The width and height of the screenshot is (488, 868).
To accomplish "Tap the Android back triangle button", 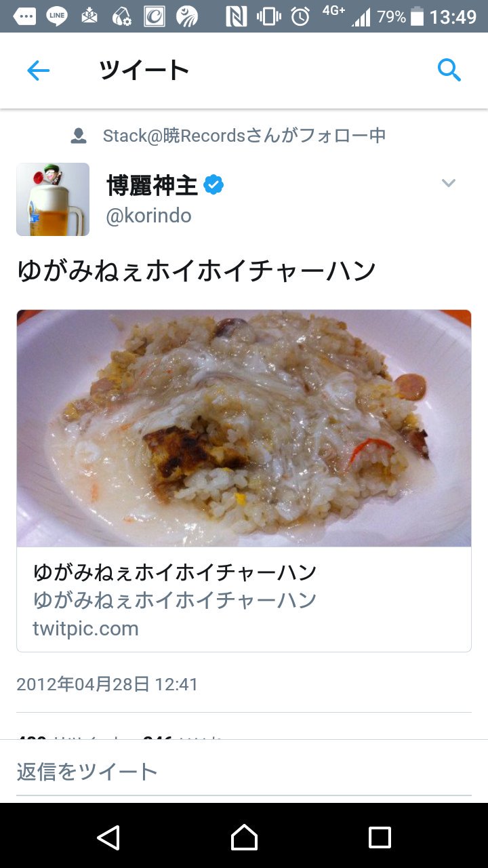I will (108, 837).
